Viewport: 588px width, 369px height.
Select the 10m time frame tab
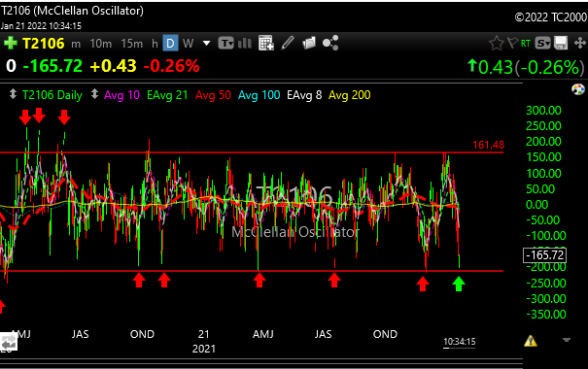101,44
